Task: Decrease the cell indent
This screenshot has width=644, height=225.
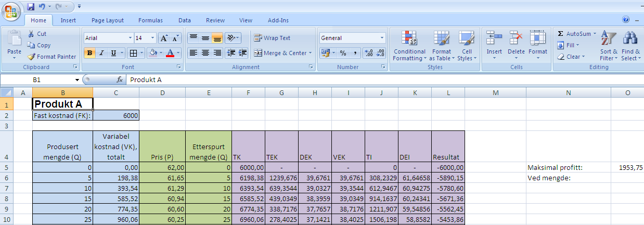Action: 231,53
